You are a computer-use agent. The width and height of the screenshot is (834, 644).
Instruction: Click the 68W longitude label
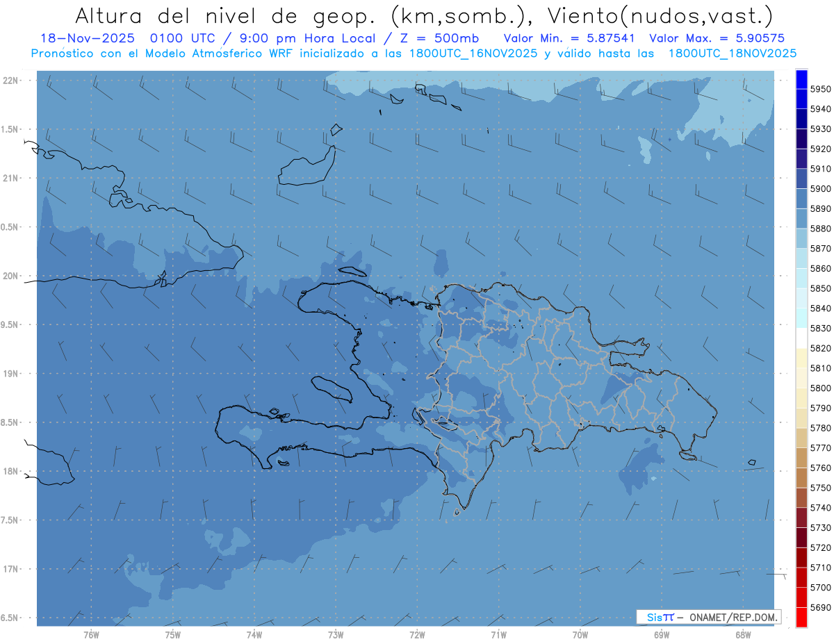click(x=743, y=634)
